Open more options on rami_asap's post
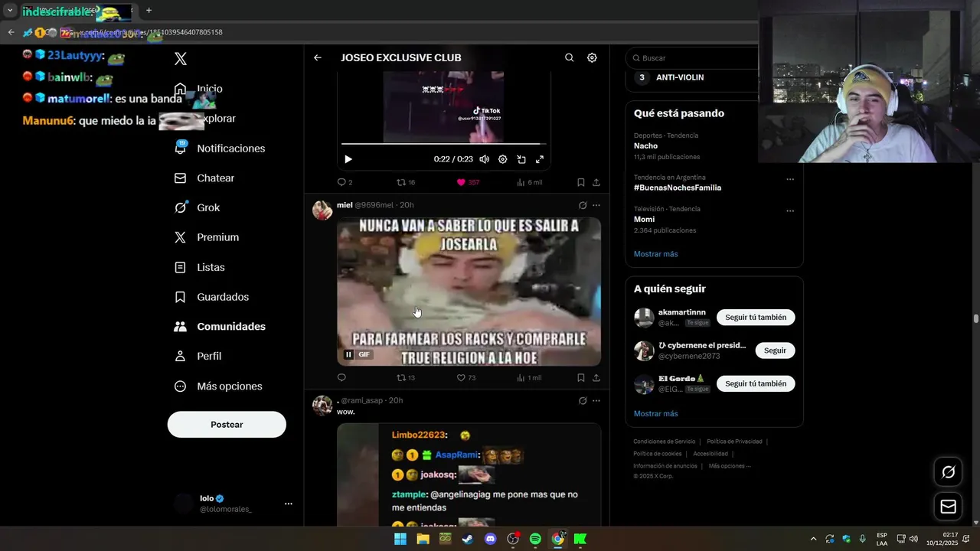This screenshot has width=980, height=551. 596,400
